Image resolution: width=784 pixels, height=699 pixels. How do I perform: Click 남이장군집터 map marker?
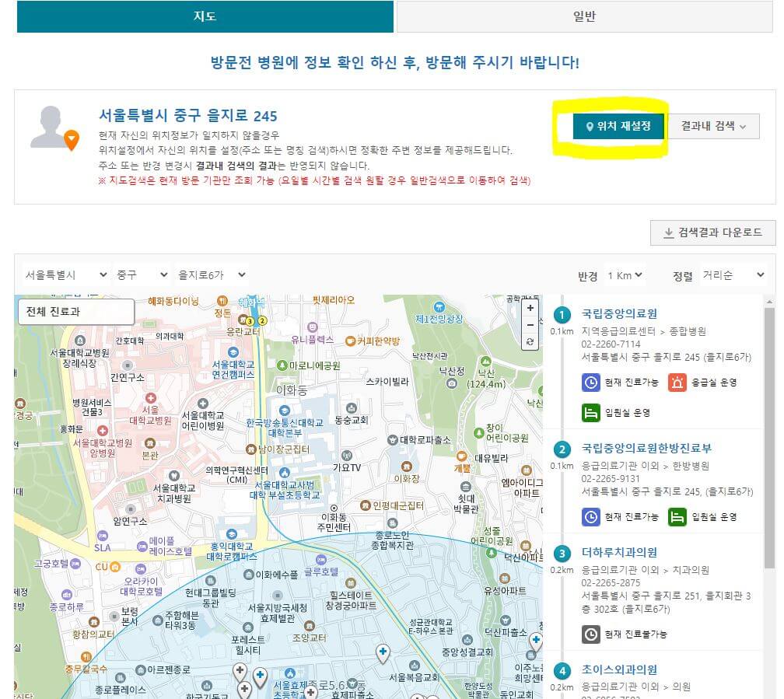251,449
